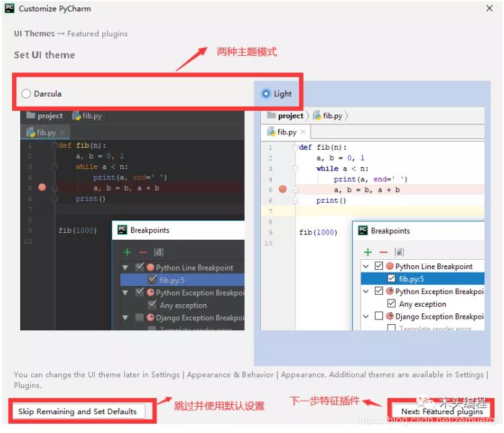The height and width of the screenshot is (433, 504).
Task: Click 'project' breadcrumb text in Light preview
Action: (x=290, y=115)
